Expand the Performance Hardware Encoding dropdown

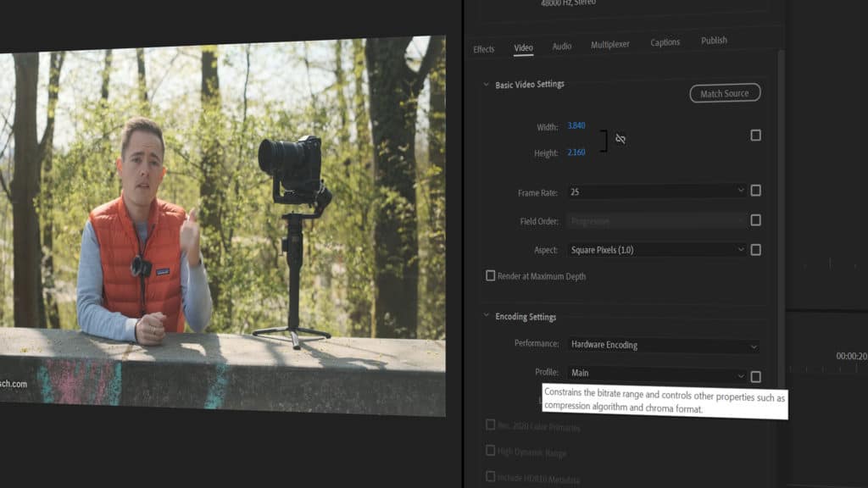pyautogui.click(x=663, y=346)
